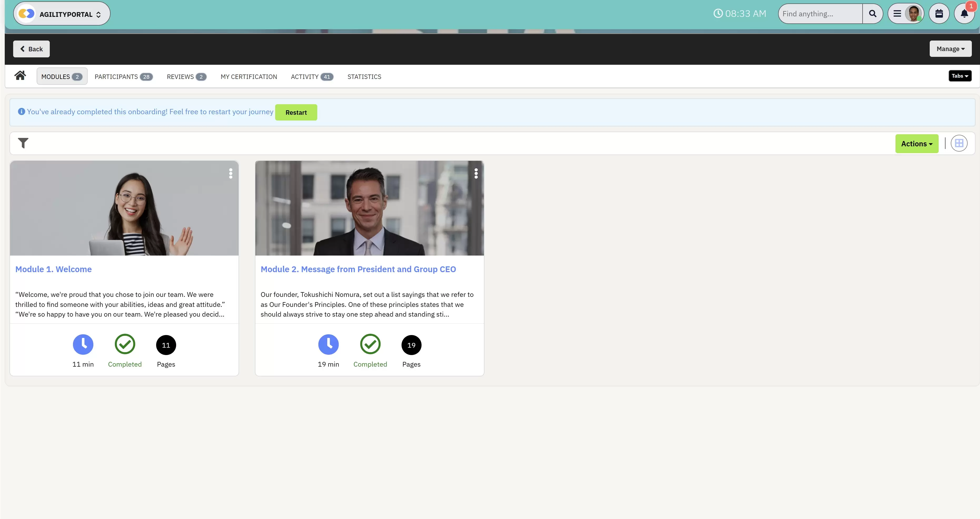Open the three-dot menu on Module 1 card

point(231,173)
